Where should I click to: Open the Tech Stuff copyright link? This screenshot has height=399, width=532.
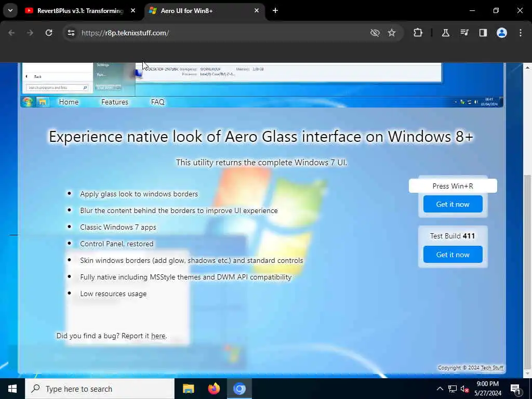coord(492,368)
